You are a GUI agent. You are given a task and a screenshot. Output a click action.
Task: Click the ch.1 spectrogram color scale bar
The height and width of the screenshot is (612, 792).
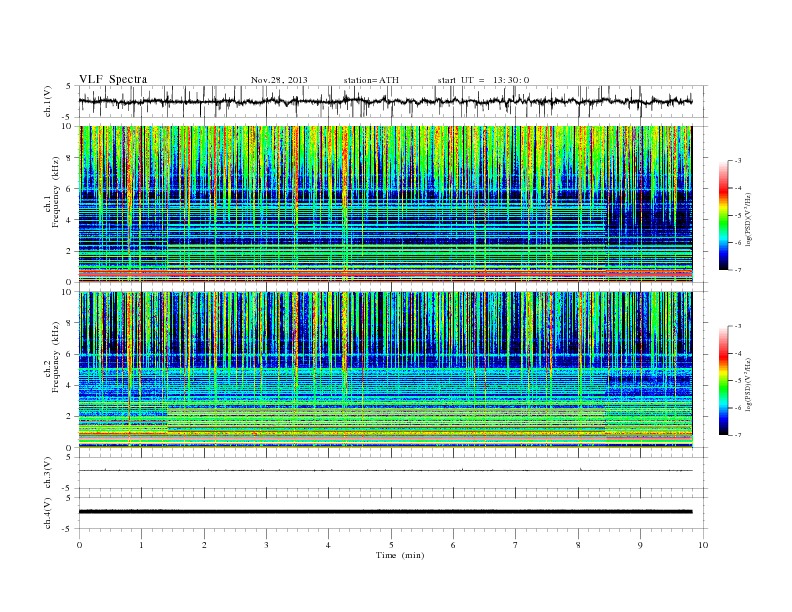724,215
